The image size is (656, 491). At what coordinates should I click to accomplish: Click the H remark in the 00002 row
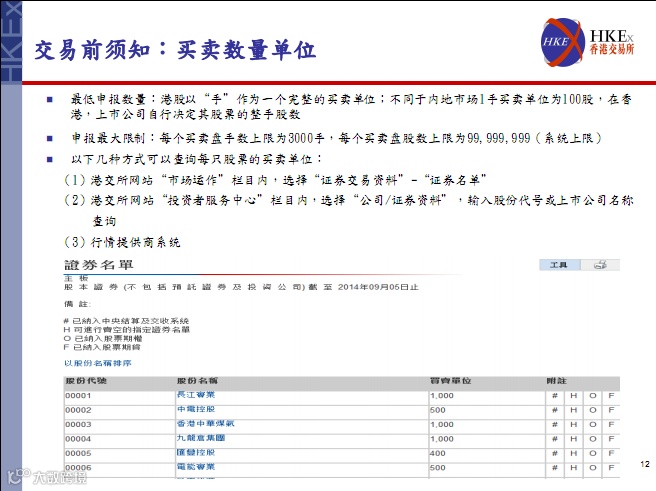coord(574,410)
